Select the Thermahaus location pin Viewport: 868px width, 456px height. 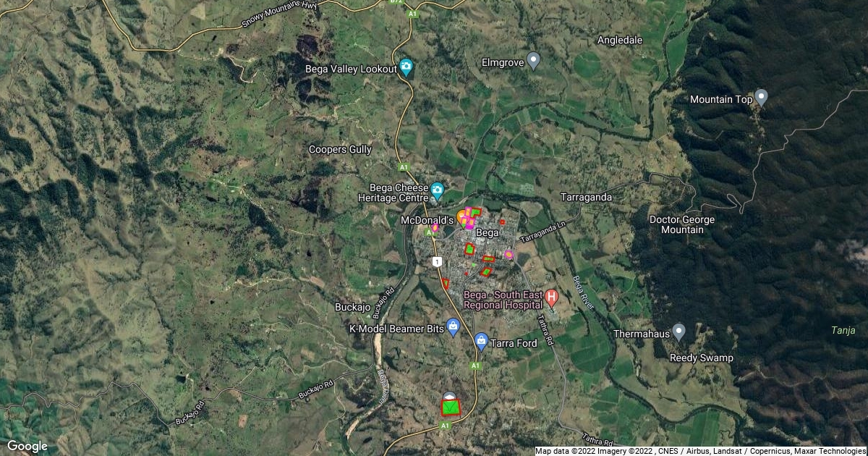[678, 333]
